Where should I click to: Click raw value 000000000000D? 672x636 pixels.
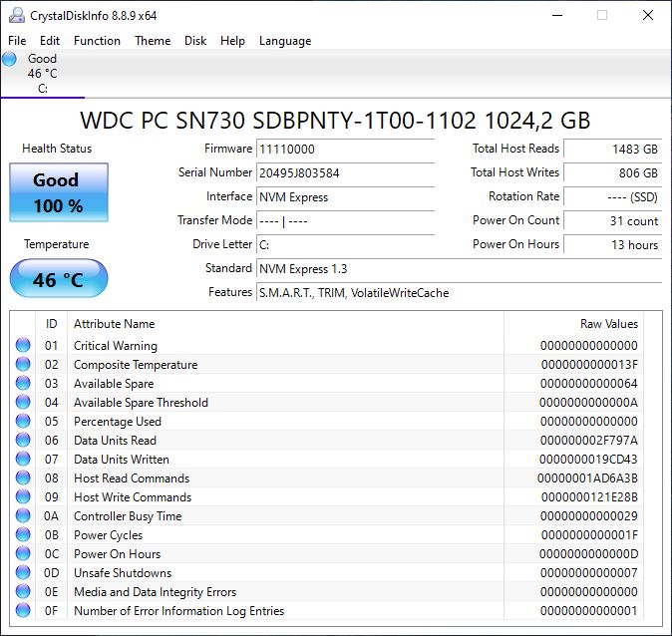(x=588, y=554)
